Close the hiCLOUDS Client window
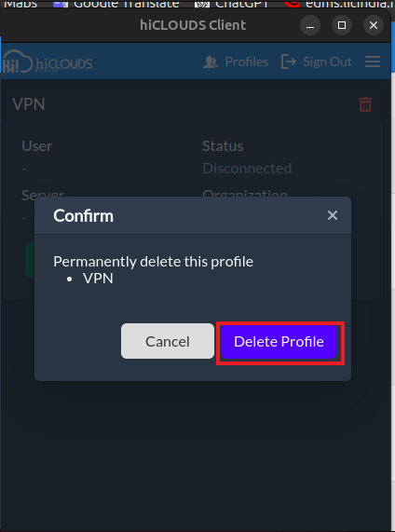The image size is (395, 532). coord(374,25)
